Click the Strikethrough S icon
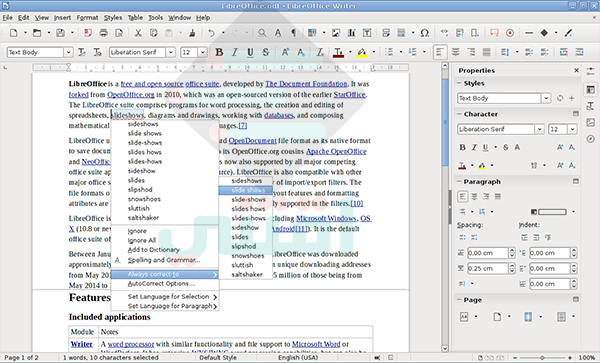 click(266, 52)
